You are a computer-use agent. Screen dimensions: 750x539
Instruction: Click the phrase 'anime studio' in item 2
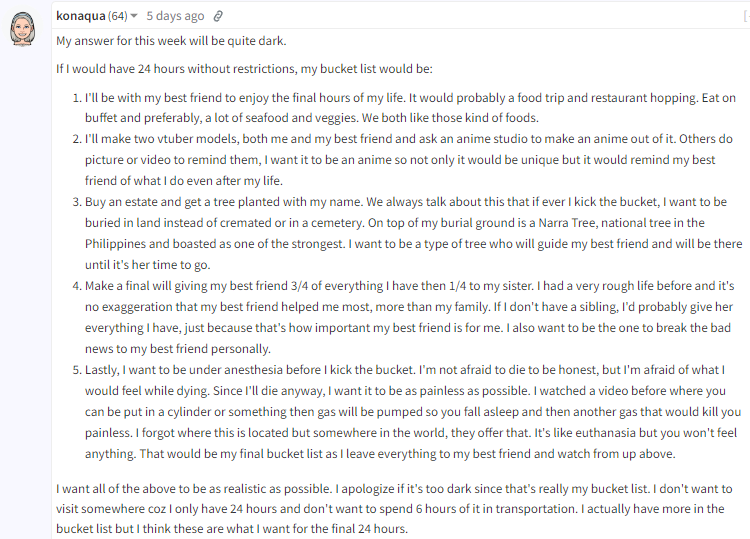[x=491, y=139]
